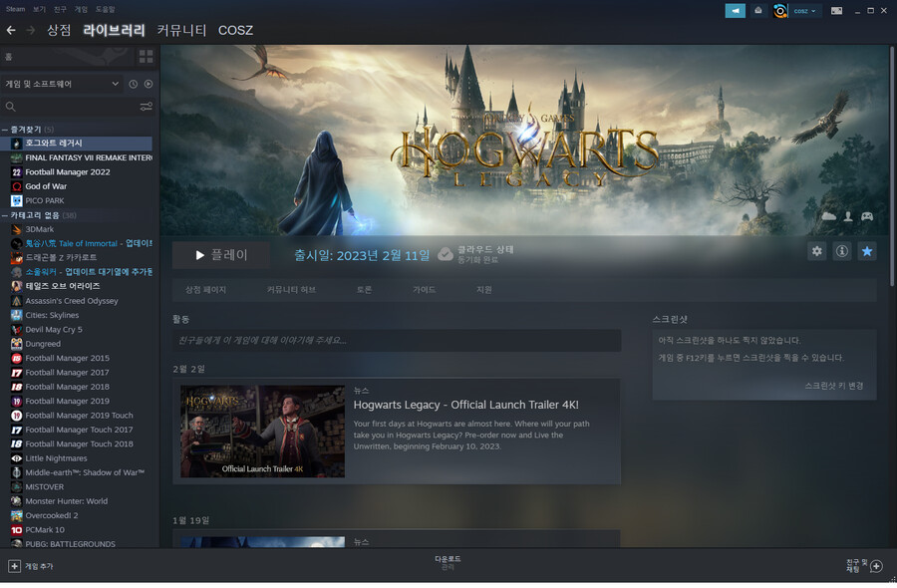Collapse the 즐겨찾기 favorites category
This screenshot has height=588, width=897.
point(5,130)
